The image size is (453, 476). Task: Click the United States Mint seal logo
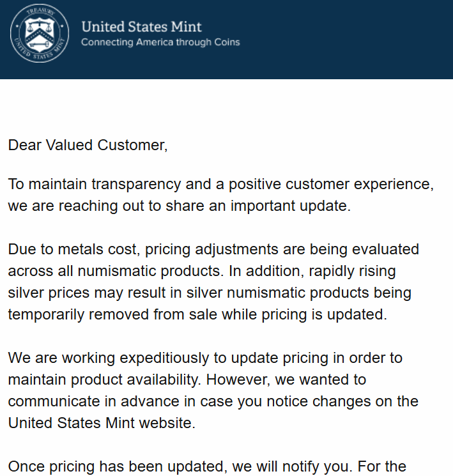(x=39, y=35)
